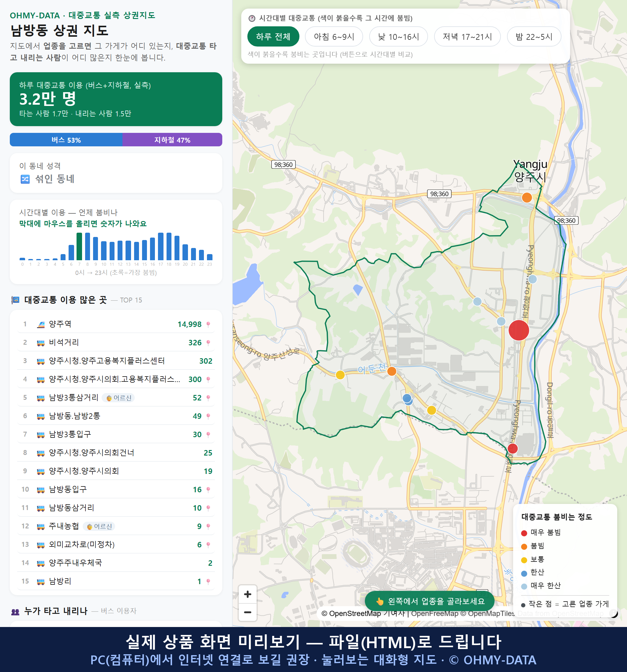Image resolution: width=627 pixels, height=672 pixels.
Task: Open the 양주시청.양주시의회건너 list row
Action: tap(116, 452)
